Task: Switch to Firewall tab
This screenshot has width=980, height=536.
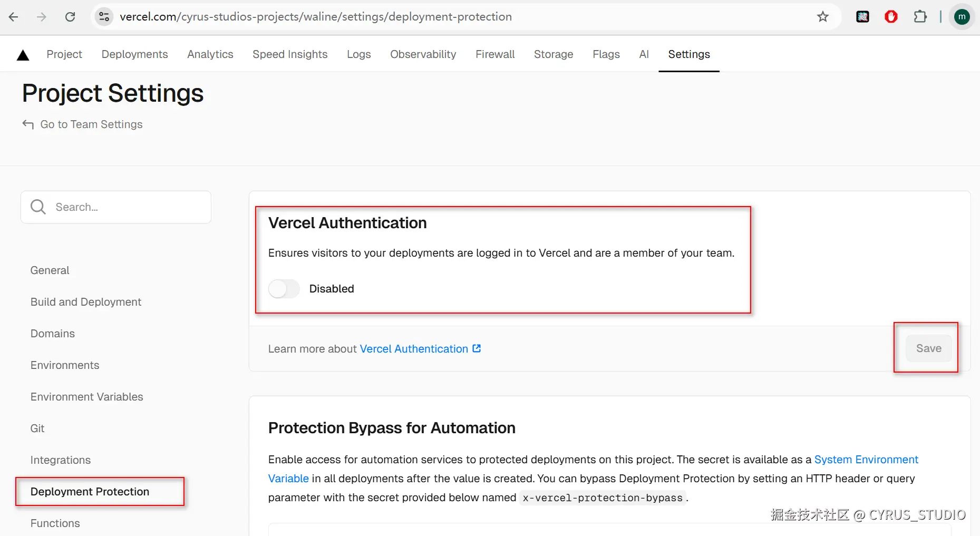Action: click(495, 54)
